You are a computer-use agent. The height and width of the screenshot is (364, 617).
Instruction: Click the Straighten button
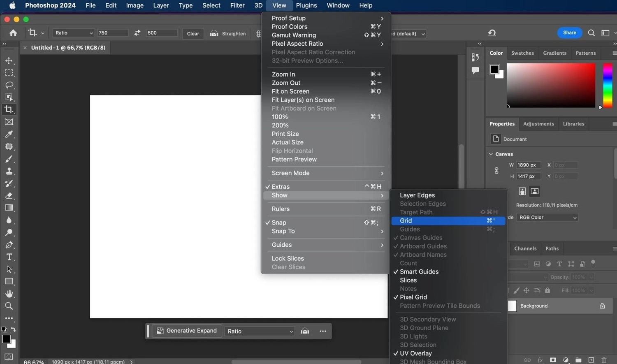point(228,34)
